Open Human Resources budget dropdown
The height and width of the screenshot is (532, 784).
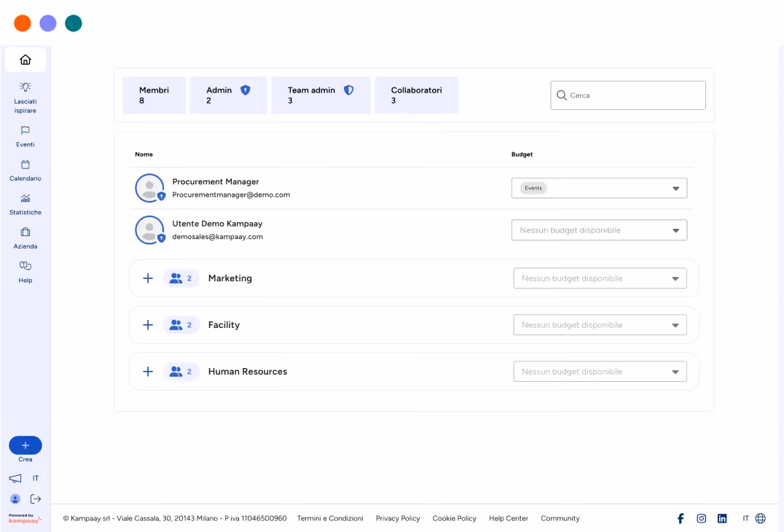(600, 372)
